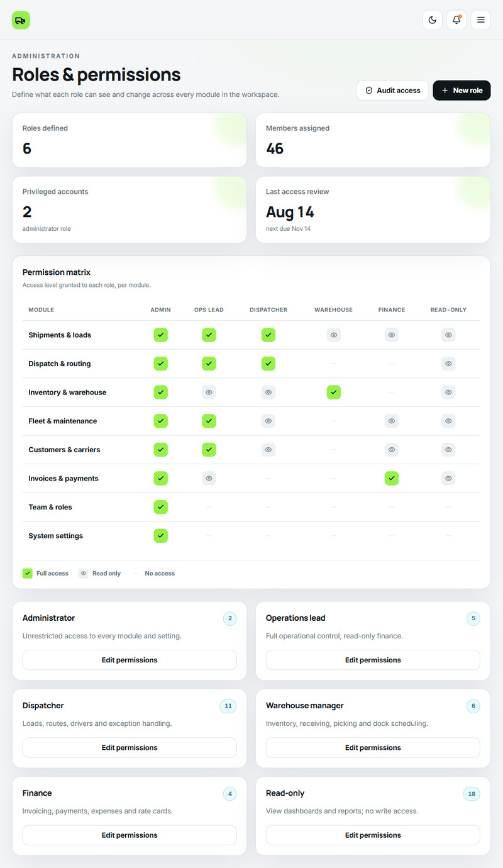Edit permissions for the Operations lead role
Image resolution: width=503 pixels, height=868 pixels.
point(373,660)
